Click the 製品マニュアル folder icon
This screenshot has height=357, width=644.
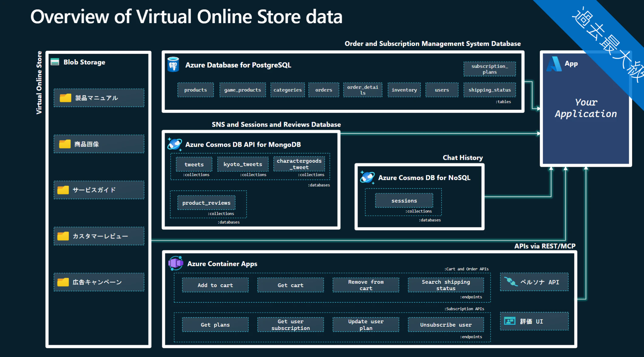pyautogui.click(x=65, y=98)
